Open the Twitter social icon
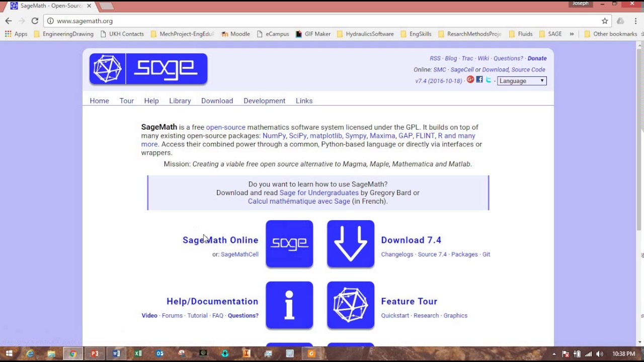The width and height of the screenshot is (644, 362). pos(488,79)
